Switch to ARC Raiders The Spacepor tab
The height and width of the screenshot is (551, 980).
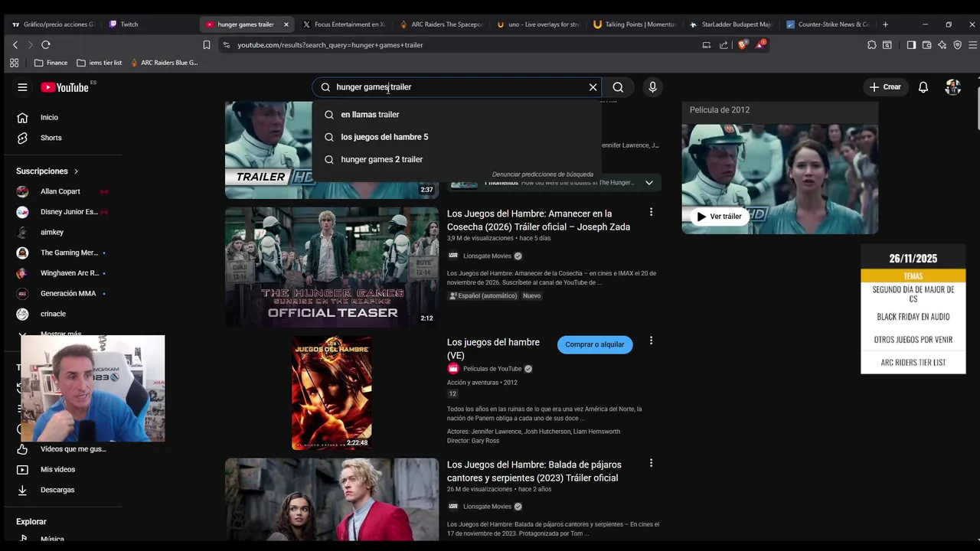pyautogui.click(x=441, y=24)
